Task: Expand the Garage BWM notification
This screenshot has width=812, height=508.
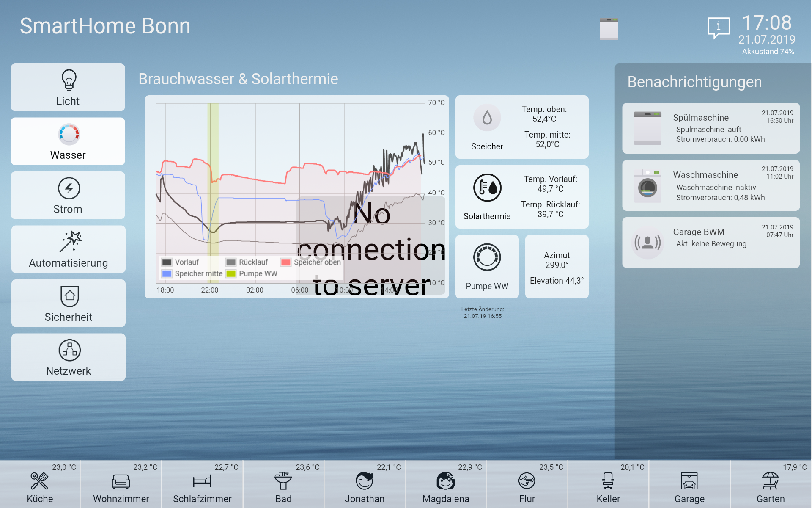Action: [710, 242]
